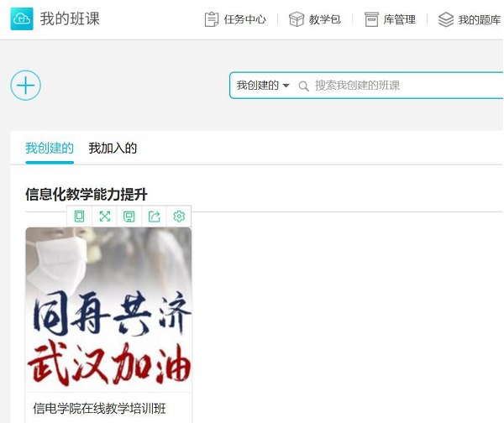Focus the 搜索我创建的班课 search field
Viewport: 504px width, 423px height.
tap(403, 86)
